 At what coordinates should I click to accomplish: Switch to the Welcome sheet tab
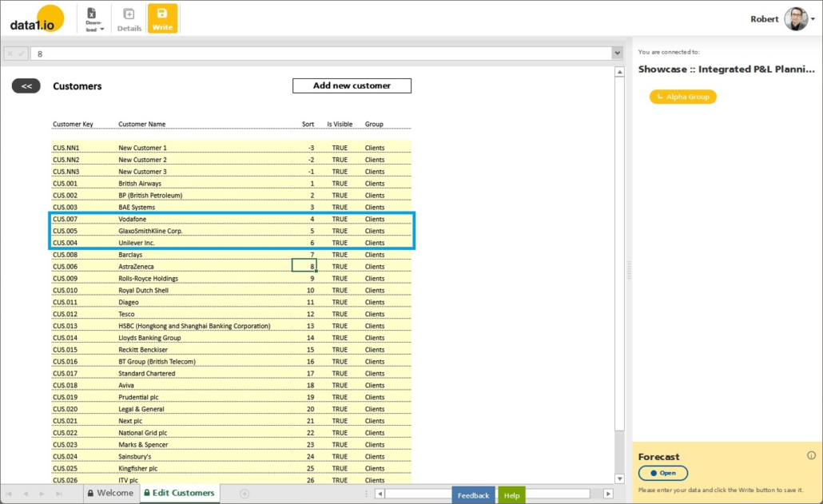(110, 494)
